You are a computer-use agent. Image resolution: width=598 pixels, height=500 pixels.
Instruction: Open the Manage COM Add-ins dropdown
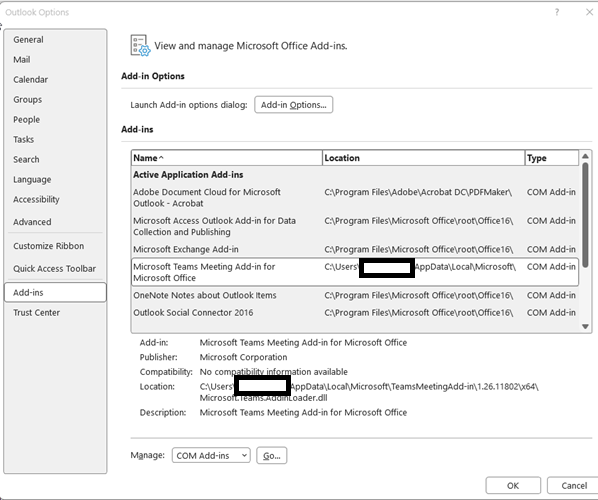click(211, 455)
